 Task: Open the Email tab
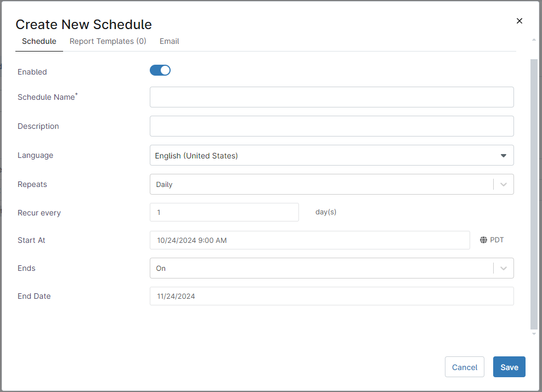click(x=169, y=41)
